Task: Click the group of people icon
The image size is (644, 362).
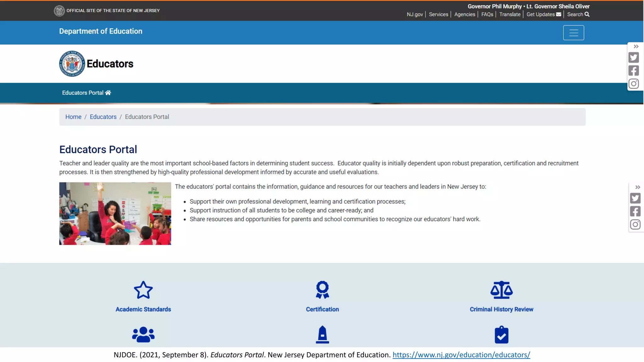Action: point(143,335)
